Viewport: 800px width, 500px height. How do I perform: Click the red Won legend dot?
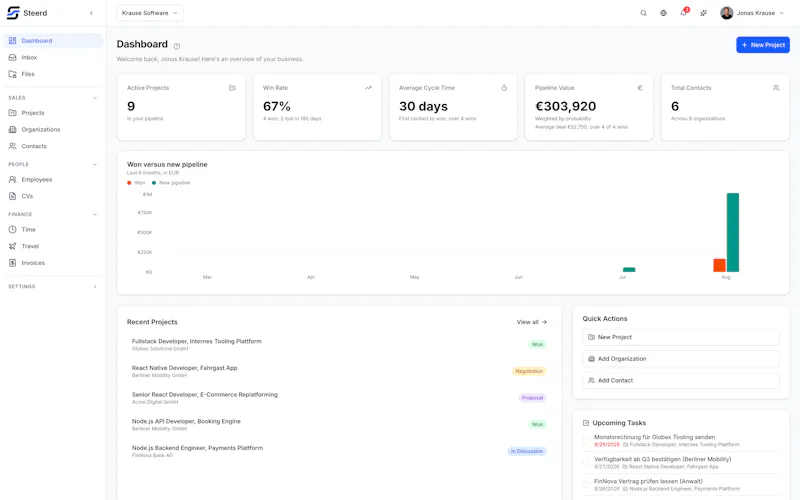pos(129,183)
